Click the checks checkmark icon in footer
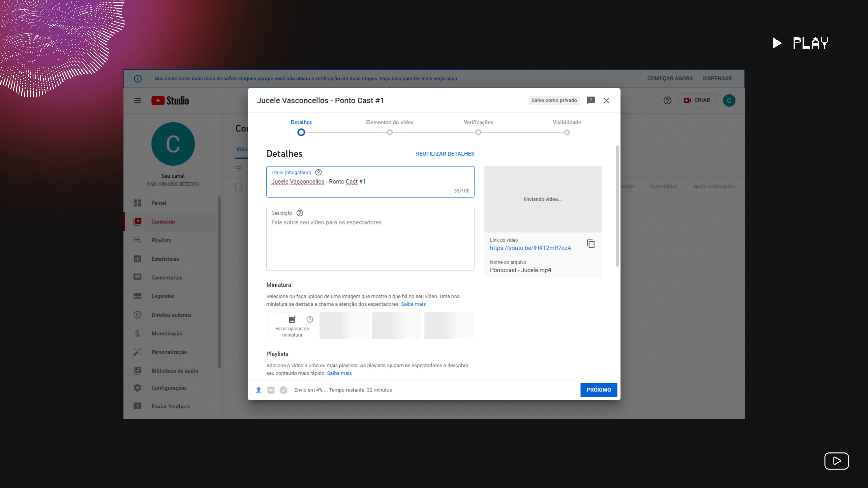 click(283, 390)
